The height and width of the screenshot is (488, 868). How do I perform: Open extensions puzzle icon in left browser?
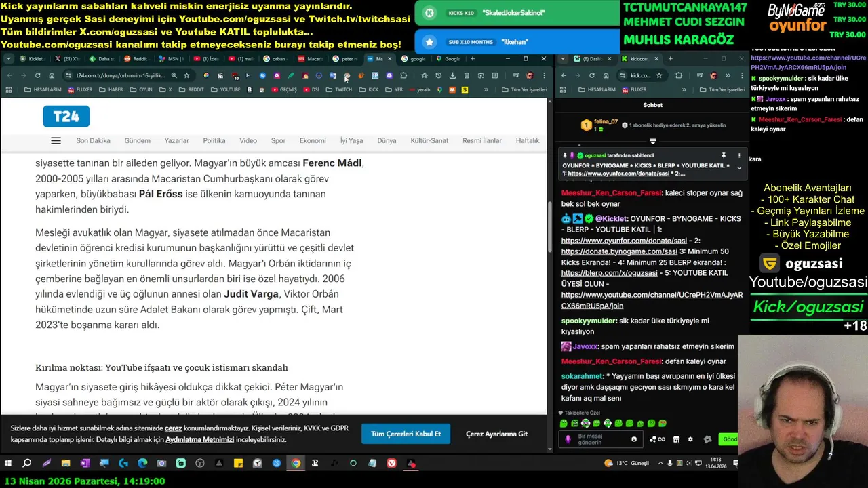pyautogui.click(x=403, y=75)
